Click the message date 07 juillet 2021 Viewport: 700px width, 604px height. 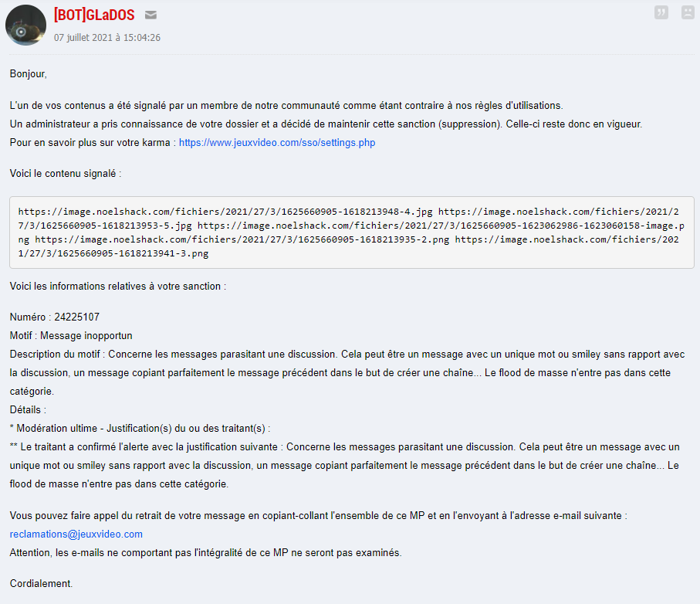pos(107,38)
